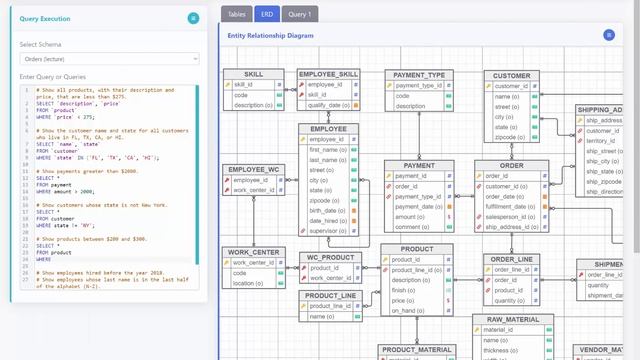Click the foreign key icon beside supervisor in EMPLOYEE
The width and height of the screenshot is (640, 360).
(x=303, y=231)
